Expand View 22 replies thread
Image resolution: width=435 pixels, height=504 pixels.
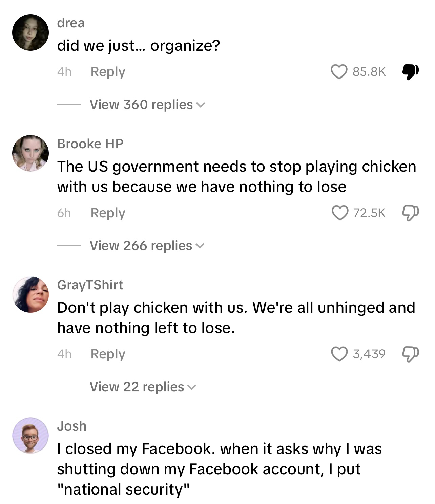point(143,387)
